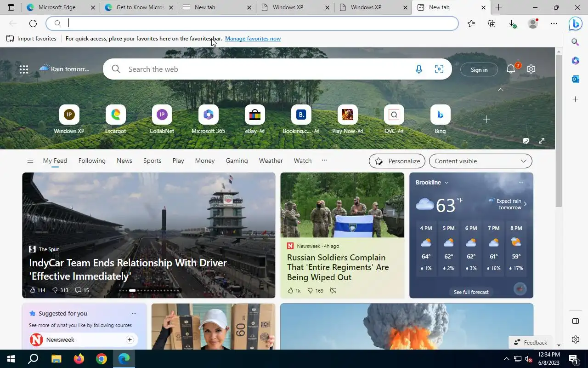Open the Content visible dropdown
588x368 pixels.
pos(481,161)
